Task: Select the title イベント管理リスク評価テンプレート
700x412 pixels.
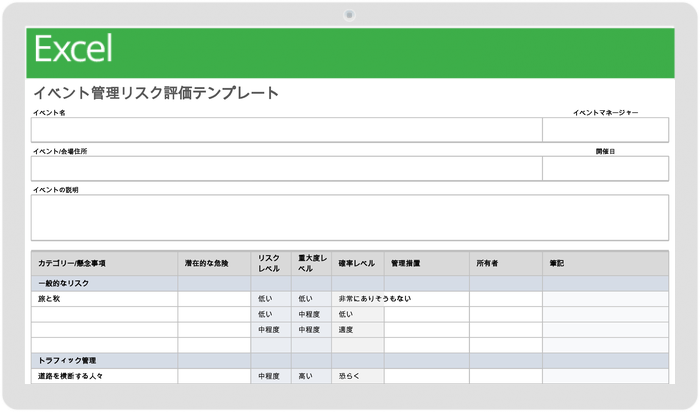Action: click(156, 93)
